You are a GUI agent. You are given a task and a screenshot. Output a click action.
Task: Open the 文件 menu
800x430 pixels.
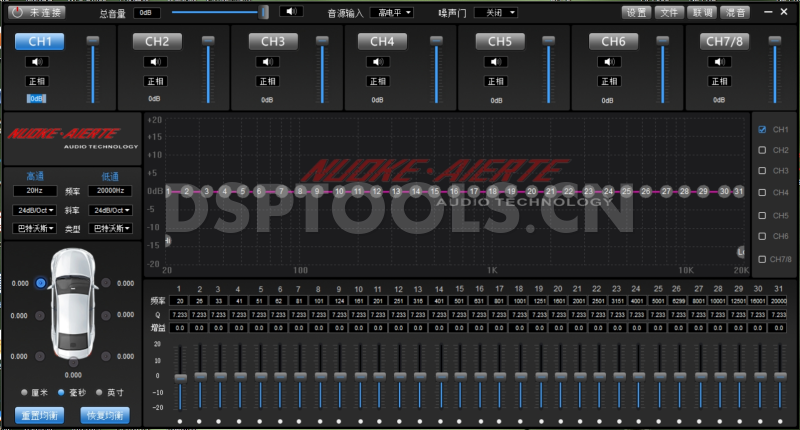(669, 12)
